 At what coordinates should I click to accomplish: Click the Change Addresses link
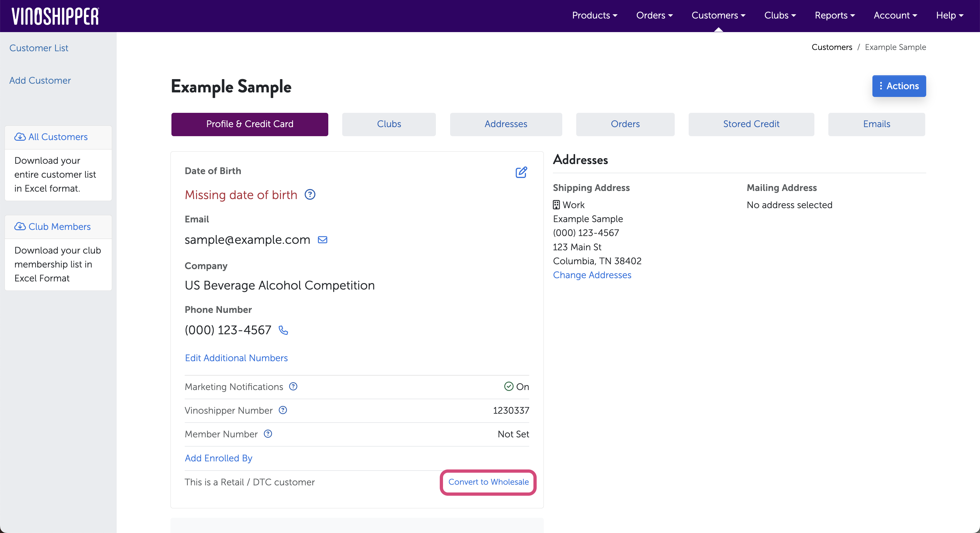pos(592,275)
